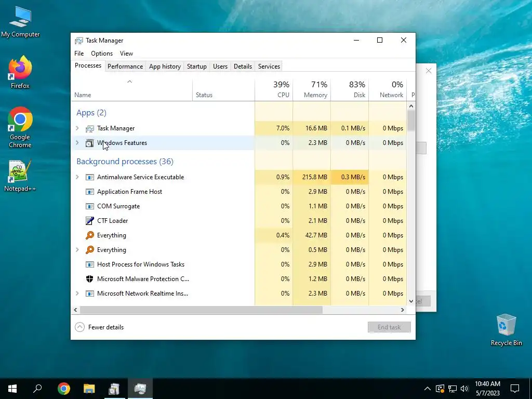Click the vertical scrollbar thumb

[411, 121]
